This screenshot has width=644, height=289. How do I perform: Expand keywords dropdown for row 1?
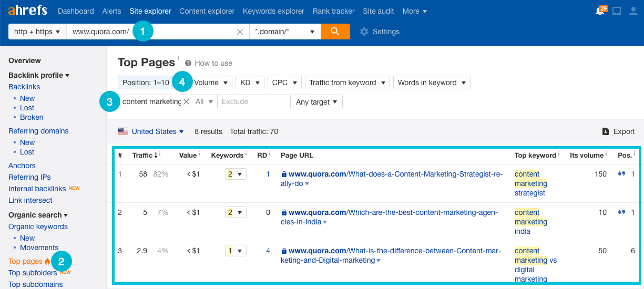point(236,174)
